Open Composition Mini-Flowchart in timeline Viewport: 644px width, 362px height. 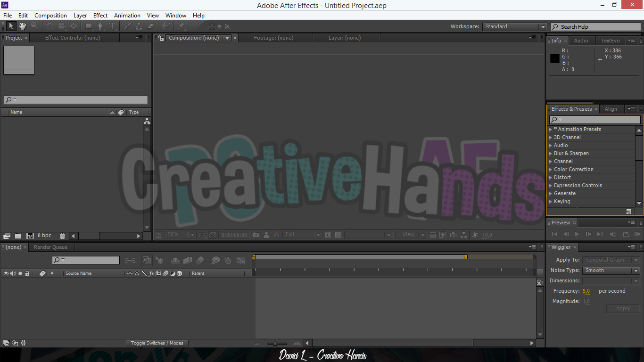pyautogui.click(x=131, y=260)
